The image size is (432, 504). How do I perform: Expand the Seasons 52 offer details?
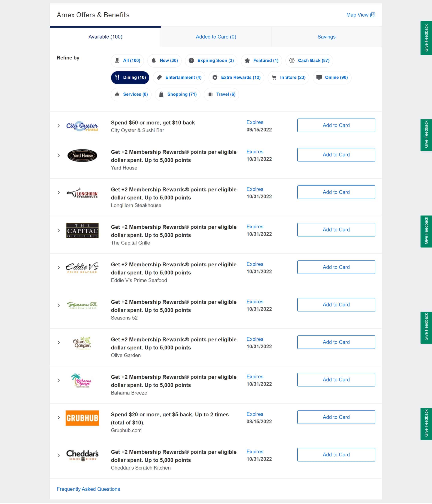pos(59,305)
